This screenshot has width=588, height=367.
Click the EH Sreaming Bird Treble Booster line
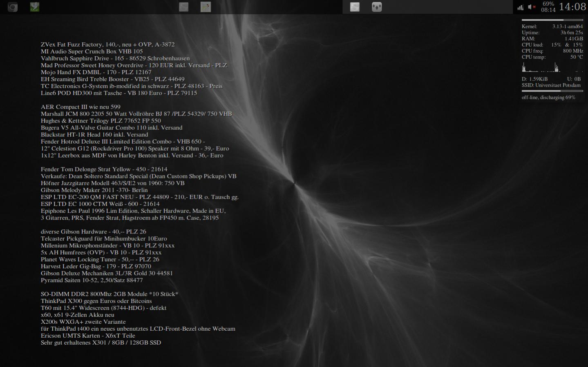click(x=113, y=79)
